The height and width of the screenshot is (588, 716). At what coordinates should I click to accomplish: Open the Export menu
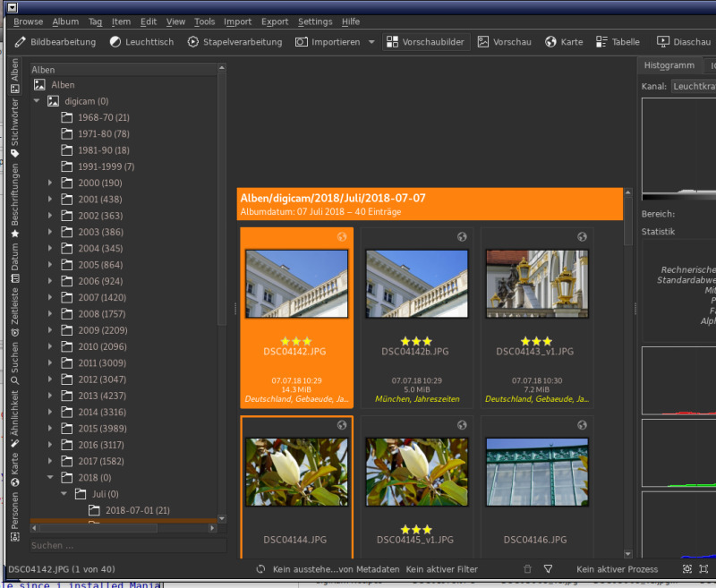point(275,21)
